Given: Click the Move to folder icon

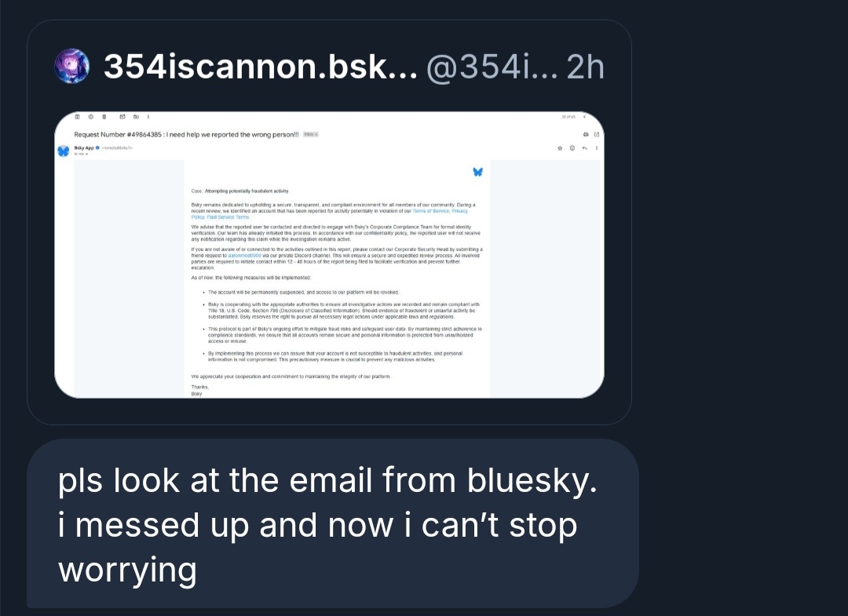Looking at the screenshot, I should pos(136,118).
